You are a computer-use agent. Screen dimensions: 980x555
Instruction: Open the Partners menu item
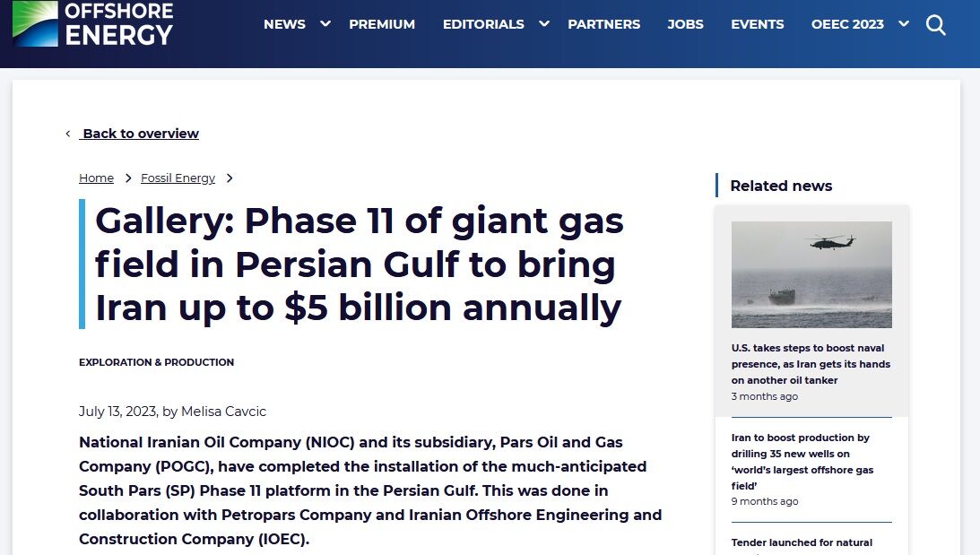(603, 24)
